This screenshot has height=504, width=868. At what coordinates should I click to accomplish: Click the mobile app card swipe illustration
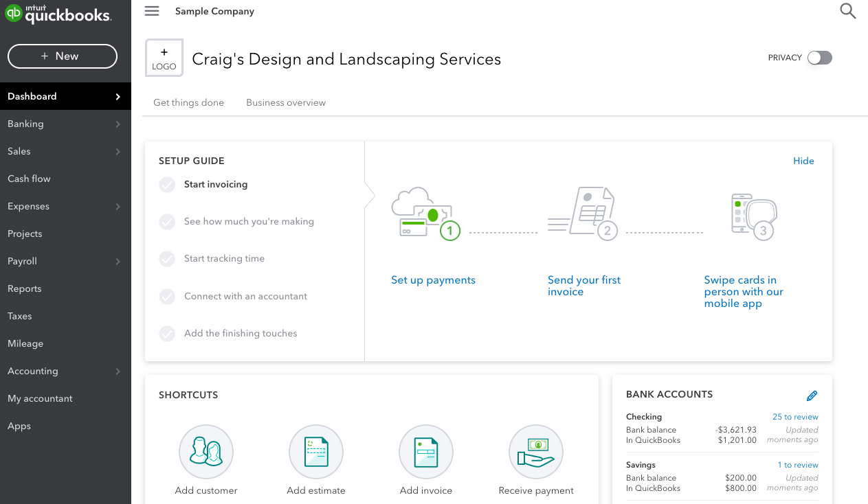tap(753, 216)
